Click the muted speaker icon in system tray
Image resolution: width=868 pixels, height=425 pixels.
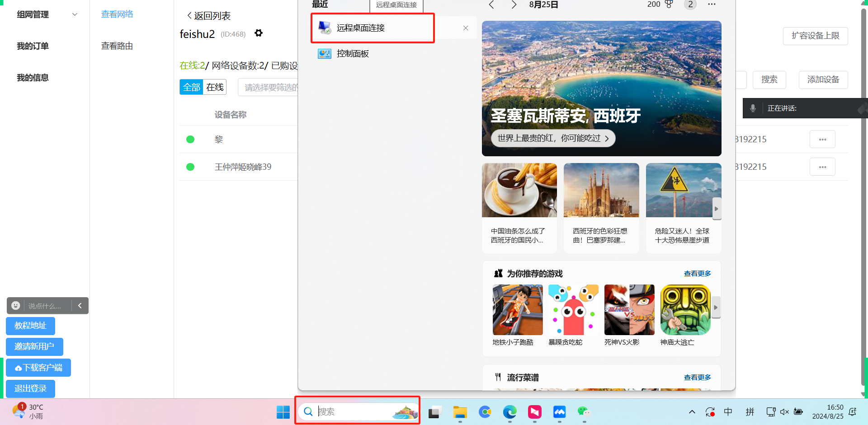pos(784,412)
